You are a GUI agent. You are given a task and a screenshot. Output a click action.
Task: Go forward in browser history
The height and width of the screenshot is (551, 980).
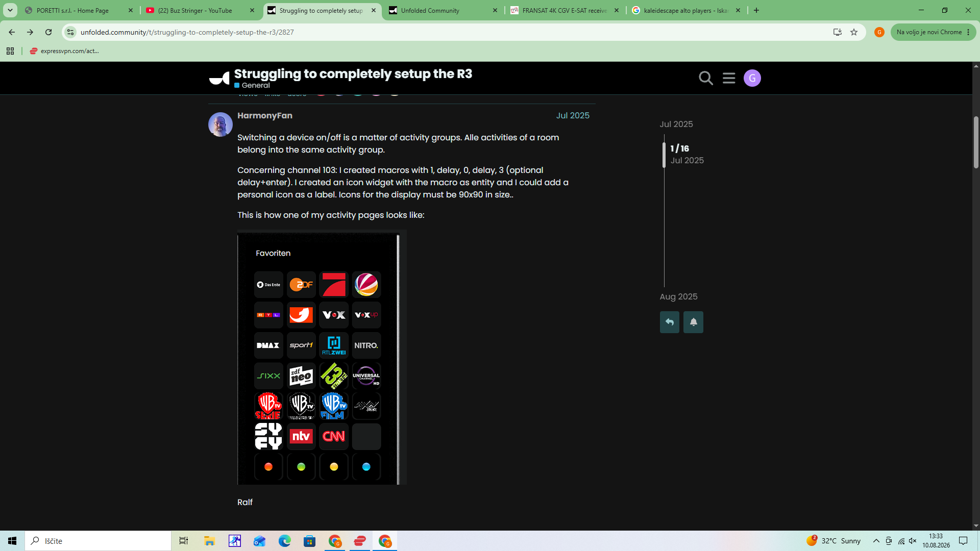[30, 32]
